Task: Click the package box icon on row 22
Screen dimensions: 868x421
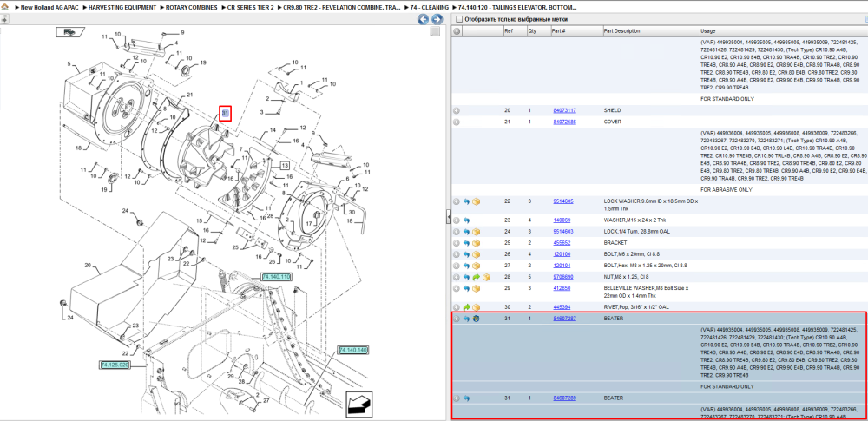Action: 476,201
